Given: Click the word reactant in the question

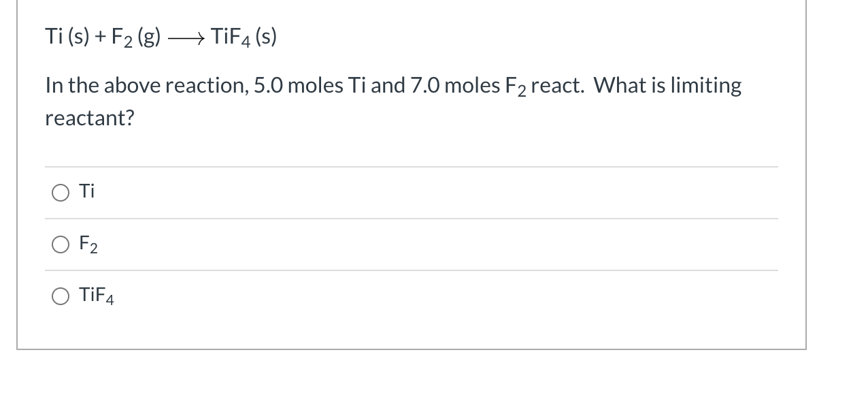Looking at the screenshot, I should coord(88,118).
